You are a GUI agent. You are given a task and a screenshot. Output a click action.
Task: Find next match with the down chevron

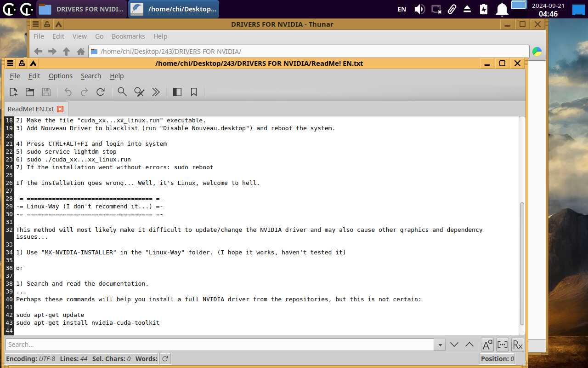pyautogui.click(x=454, y=345)
